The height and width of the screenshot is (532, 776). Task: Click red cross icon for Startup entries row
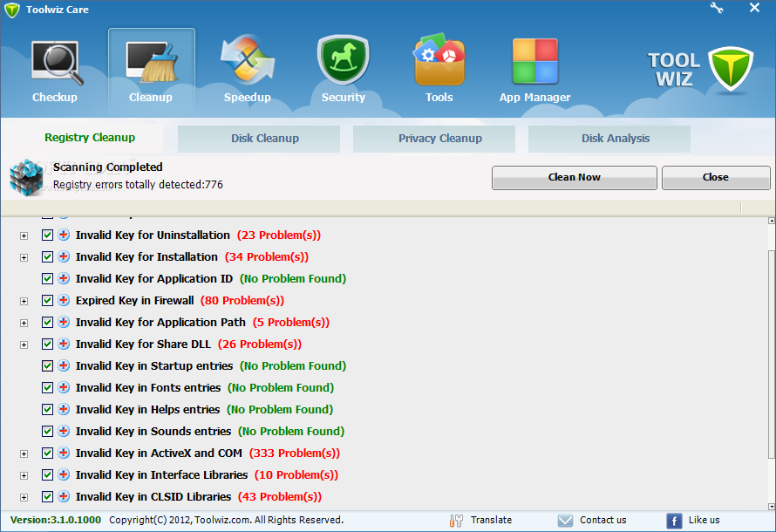click(64, 365)
